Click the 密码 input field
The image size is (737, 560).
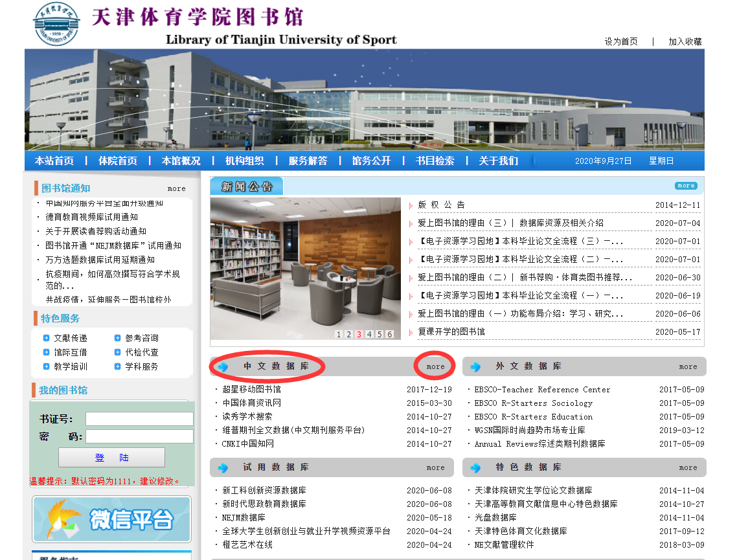point(139,436)
